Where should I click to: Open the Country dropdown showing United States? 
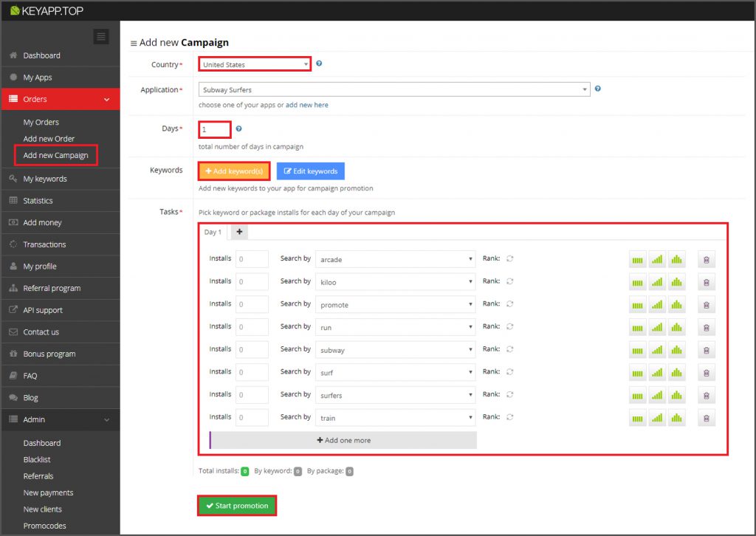coord(255,64)
